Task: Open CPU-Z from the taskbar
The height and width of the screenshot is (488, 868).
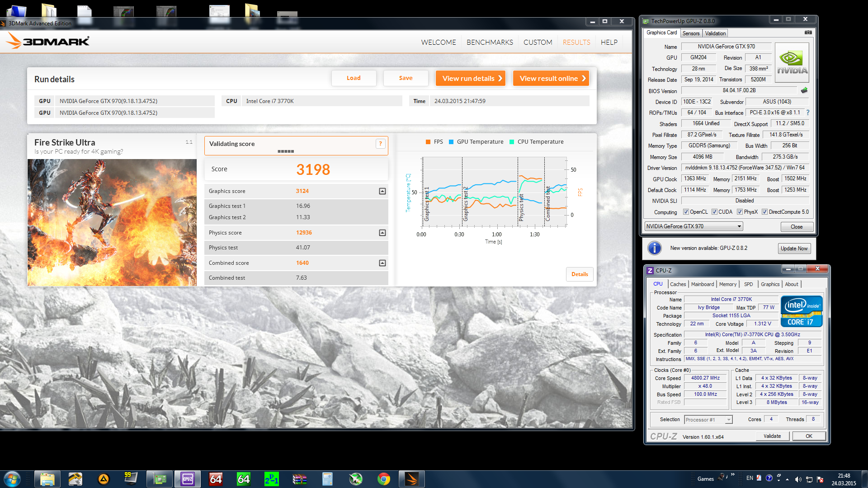Action: [x=188, y=479]
